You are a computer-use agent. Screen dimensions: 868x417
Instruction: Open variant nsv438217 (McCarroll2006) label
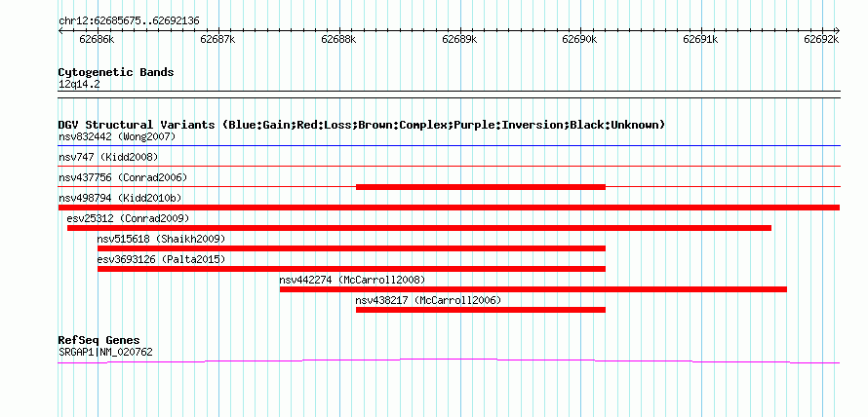tap(428, 300)
